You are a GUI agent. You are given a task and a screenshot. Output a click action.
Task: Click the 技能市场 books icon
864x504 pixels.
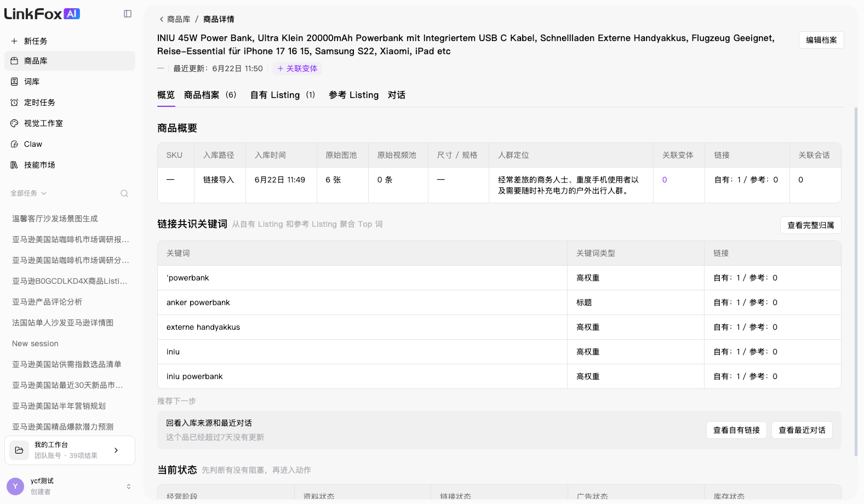pos(14,165)
